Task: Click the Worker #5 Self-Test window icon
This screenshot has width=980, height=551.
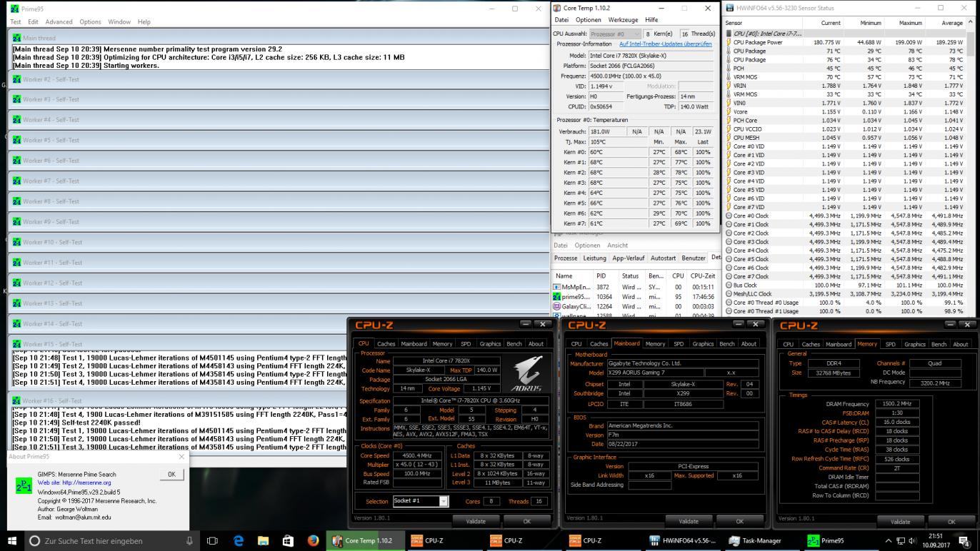Action: click(16, 140)
